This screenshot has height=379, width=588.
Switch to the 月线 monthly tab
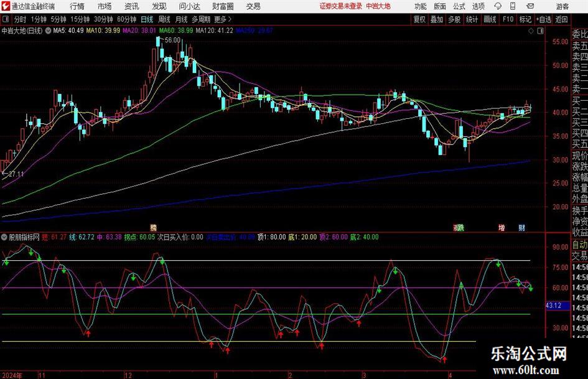(181, 19)
